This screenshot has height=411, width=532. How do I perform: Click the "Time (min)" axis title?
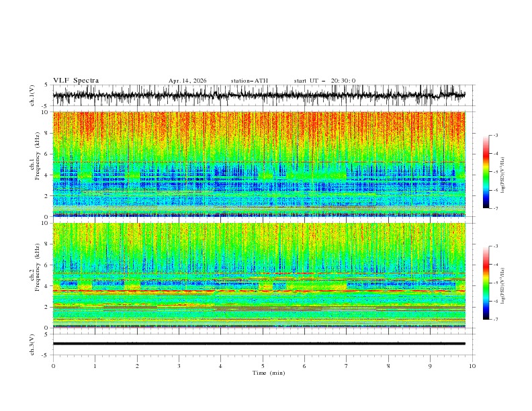[269, 373]
